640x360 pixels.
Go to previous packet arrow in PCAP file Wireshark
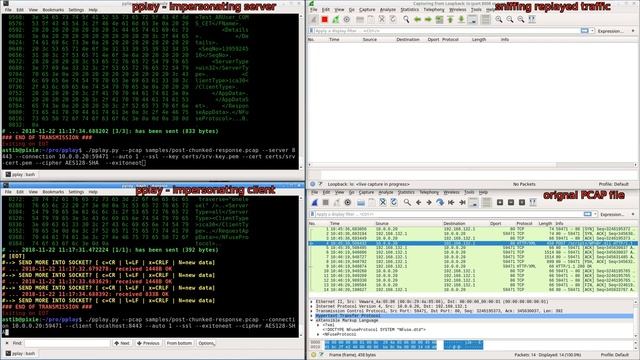(x=418, y=202)
